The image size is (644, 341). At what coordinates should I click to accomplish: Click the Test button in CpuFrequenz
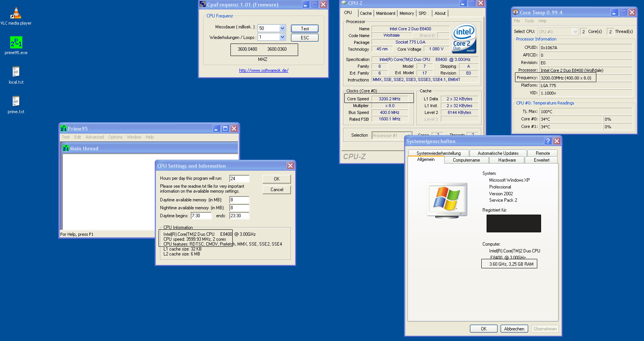click(x=305, y=29)
